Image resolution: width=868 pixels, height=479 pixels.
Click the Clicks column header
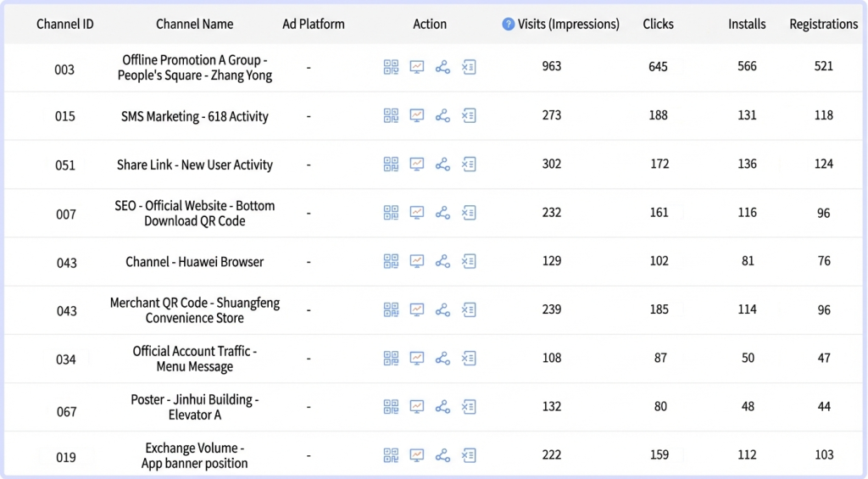click(x=659, y=24)
